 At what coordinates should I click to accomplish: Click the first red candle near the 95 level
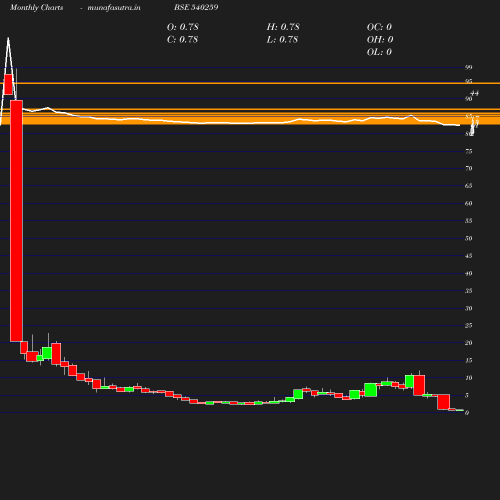coord(8,84)
